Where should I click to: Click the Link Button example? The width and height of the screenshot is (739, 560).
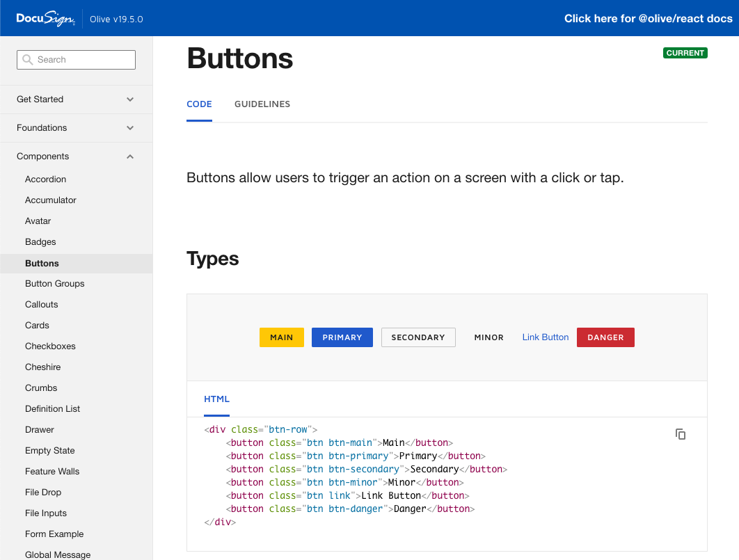coord(546,337)
